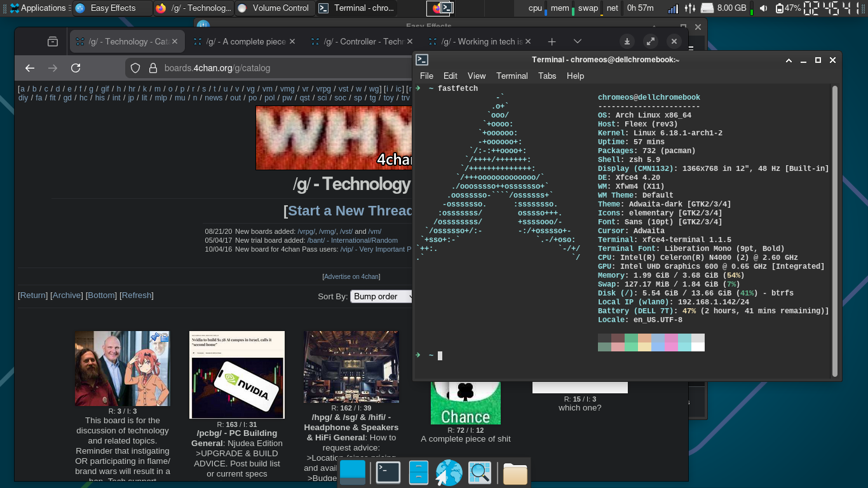This screenshot has height=488, width=868.
Task: Open the Application Finder magnifier dock icon
Action: (x=480, y=473)
